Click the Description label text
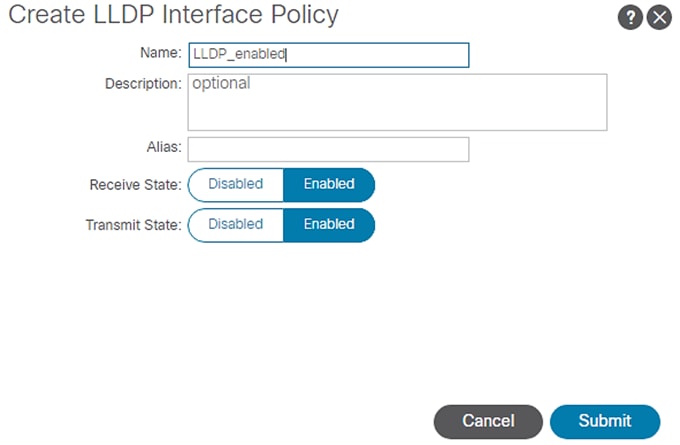The height and width of the screenshot is (445, 680). pos(142,84)
